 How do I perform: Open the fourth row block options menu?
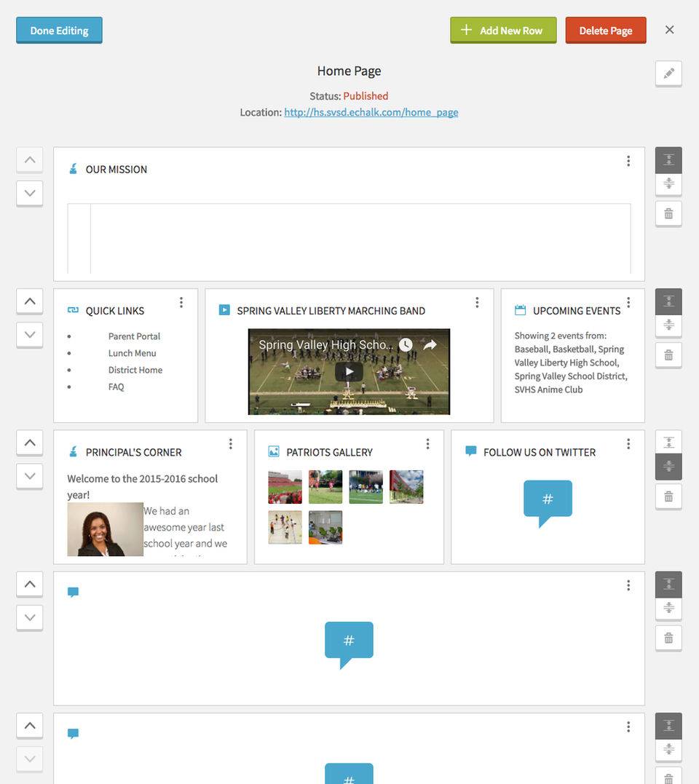point(628,585)
